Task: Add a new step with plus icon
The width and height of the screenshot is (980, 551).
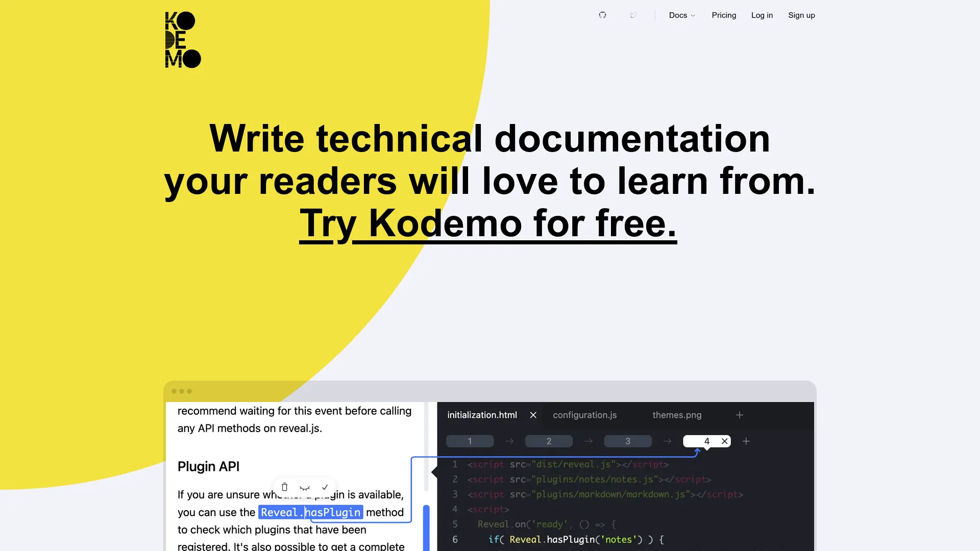Action: click(x=746, y=441)
